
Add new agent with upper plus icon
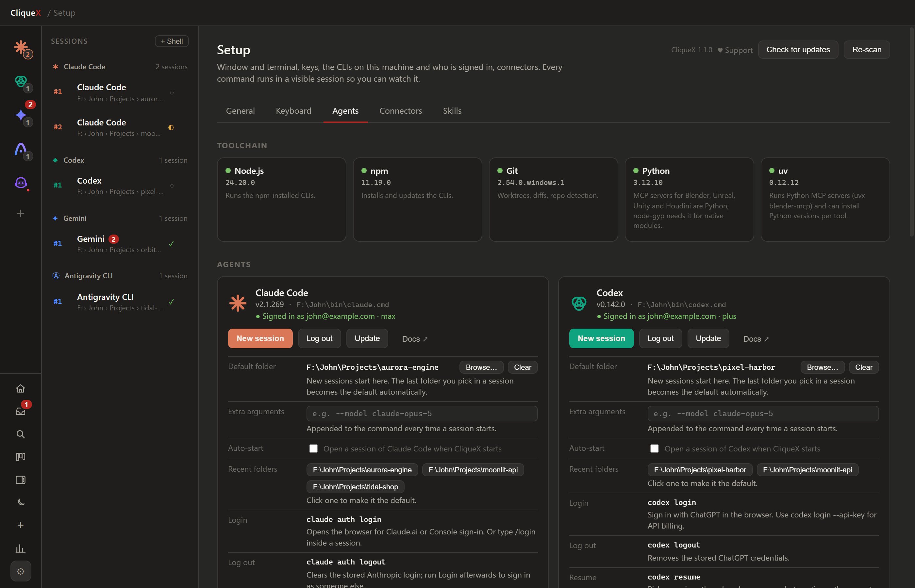[x=21, y=213]
